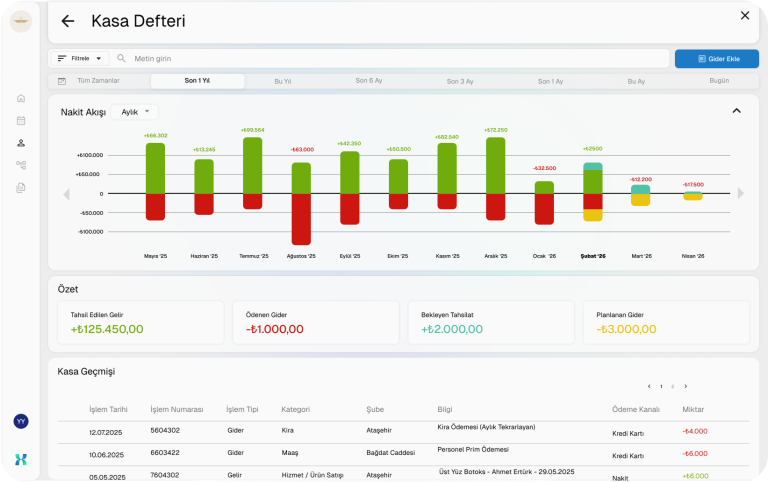Open the Aylık period dropdown
The width and height of the screenshot is (768, 482).
(x=135, y=112)
